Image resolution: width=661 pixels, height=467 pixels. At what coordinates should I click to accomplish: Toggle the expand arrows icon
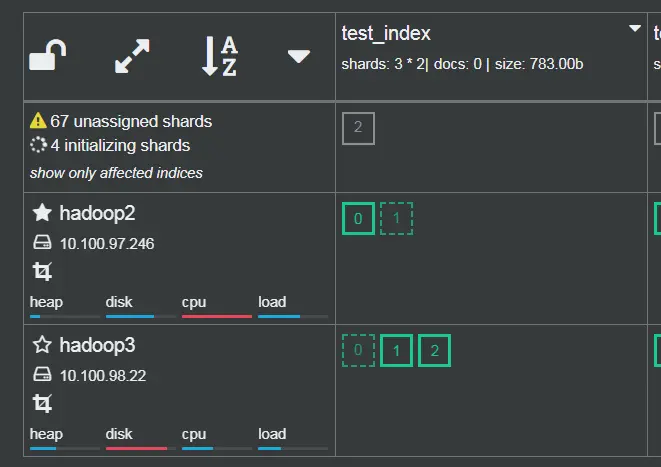tap(132, 56)
